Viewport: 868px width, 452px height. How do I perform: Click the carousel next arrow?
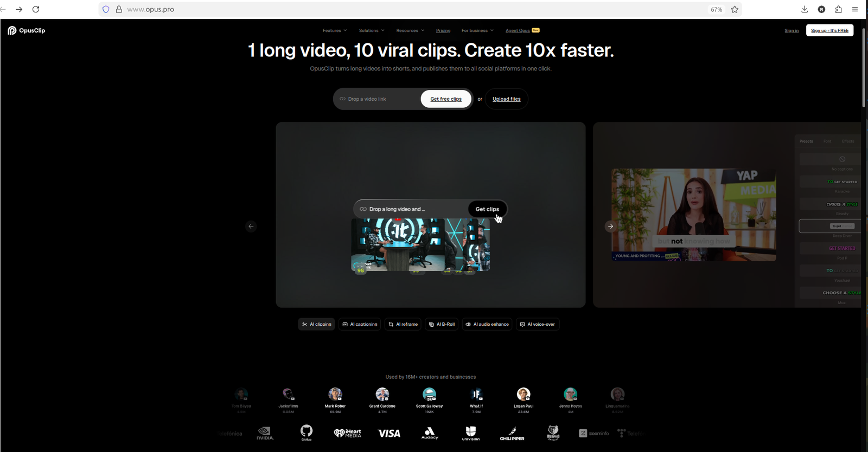tap(610, 226)
